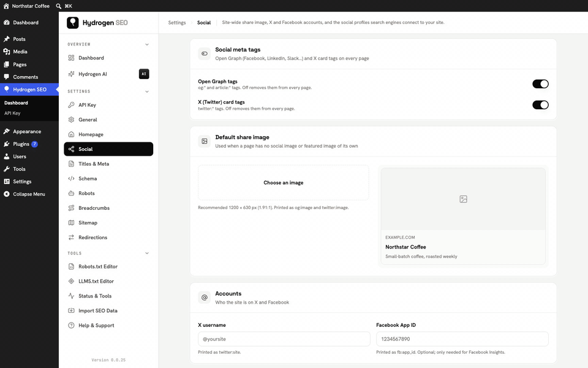Open Posts in the WordPress menu
The height and width of the screenshot is (368, 588).
click(29, 39)
